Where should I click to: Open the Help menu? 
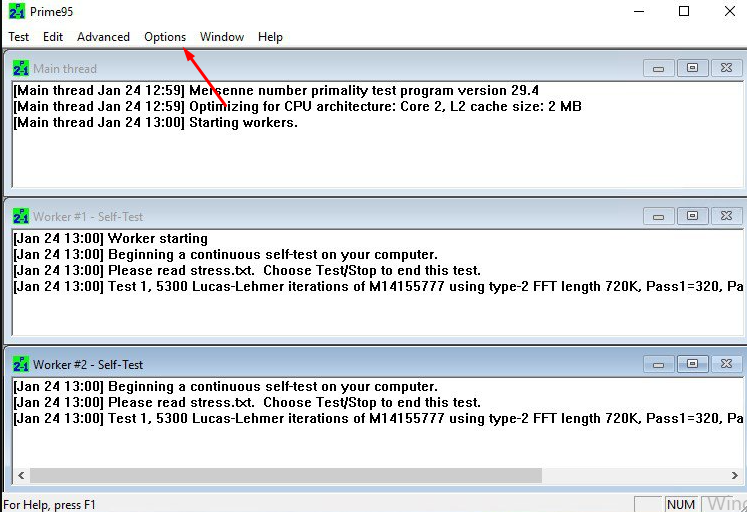[x=270, y=37]
